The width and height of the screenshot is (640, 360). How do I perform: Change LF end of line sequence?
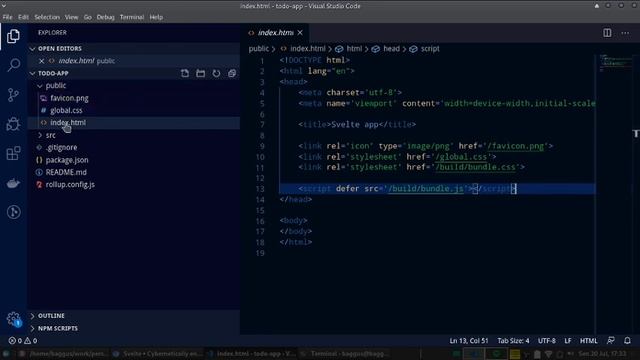(x=568, y=340)
